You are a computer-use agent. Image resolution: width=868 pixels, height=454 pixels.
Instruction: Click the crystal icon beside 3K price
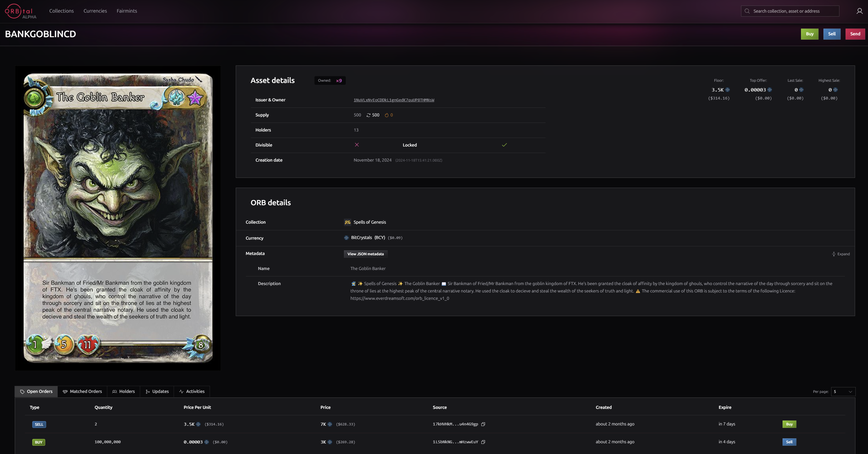(330, 442)
